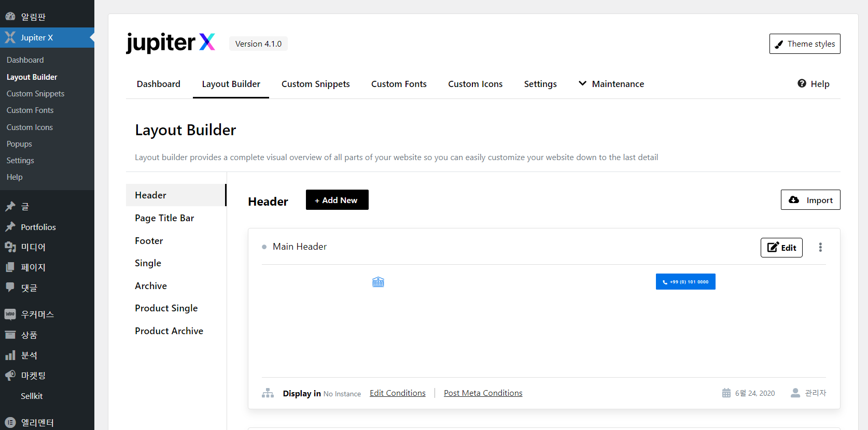
Task: Click the Help question mark icon
Action: [802, 83]
